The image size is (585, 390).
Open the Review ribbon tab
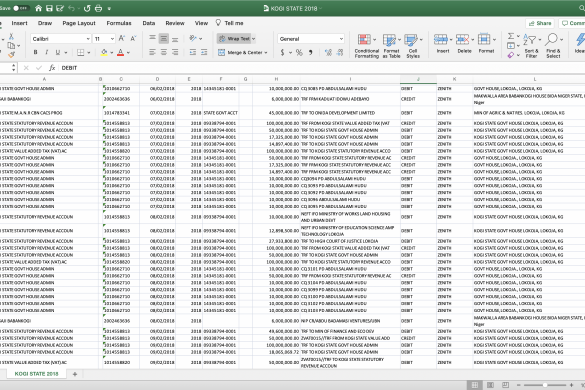coord(175,23)
